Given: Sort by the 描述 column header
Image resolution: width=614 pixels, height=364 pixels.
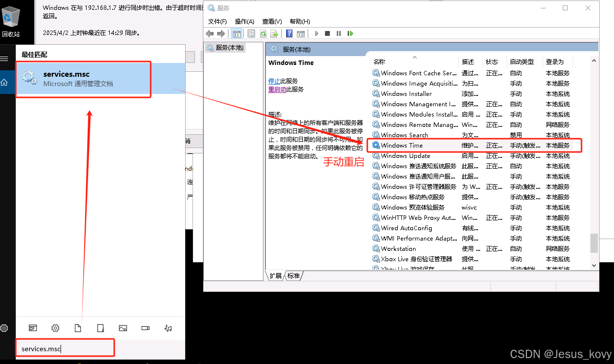Looking at the screenshot, I should click(x=471, y=62).
